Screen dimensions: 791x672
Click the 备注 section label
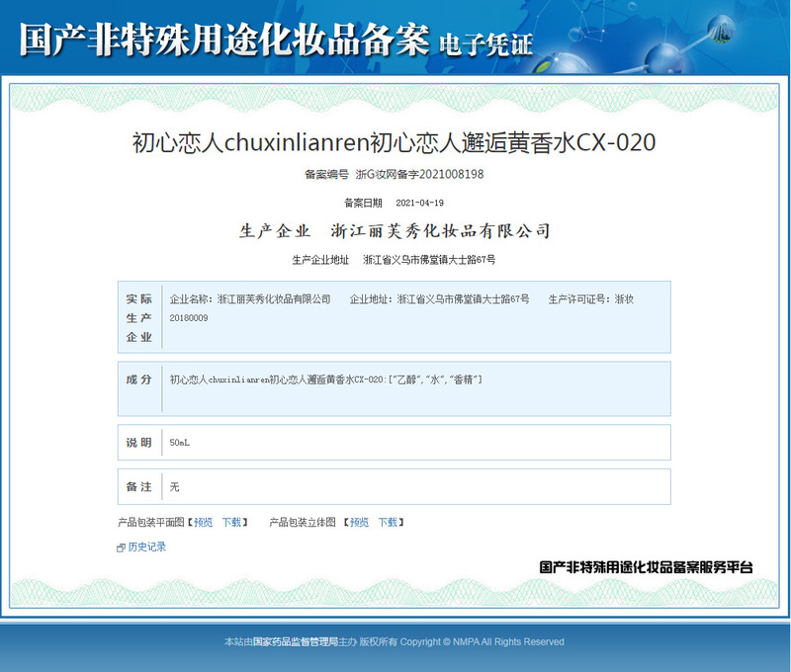(x=138, y=487)
